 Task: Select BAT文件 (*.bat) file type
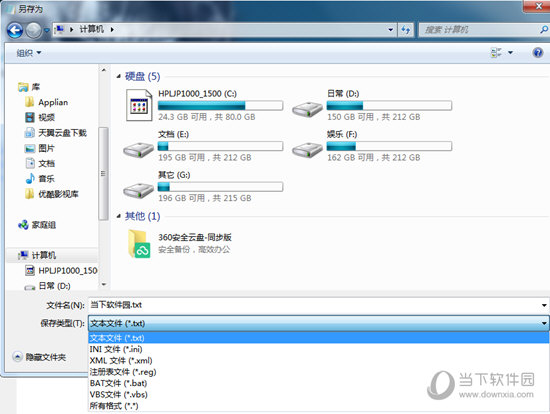[x=118, y=383]
